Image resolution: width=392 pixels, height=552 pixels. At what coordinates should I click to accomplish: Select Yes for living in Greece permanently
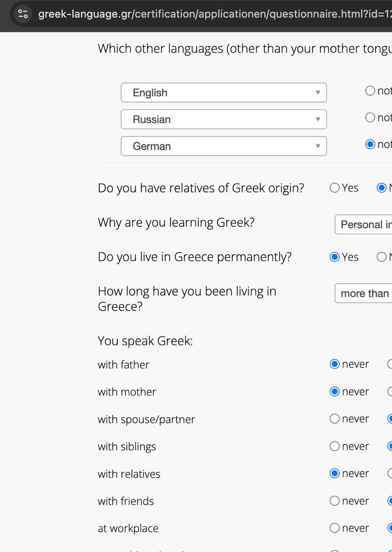(335, 257)
